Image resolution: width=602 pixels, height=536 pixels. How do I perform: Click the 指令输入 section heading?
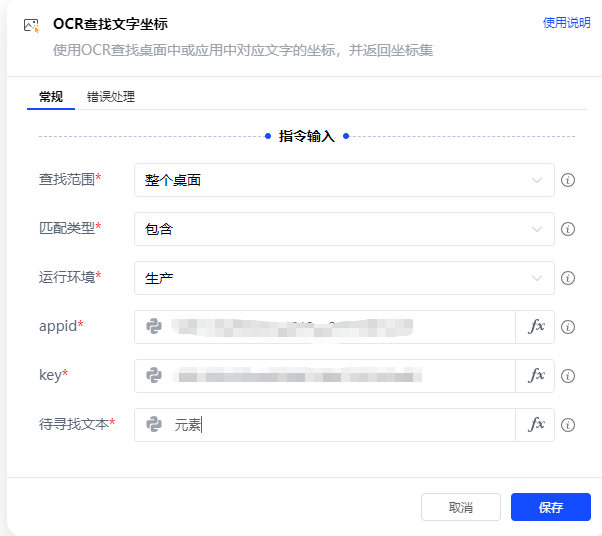click(307, 136)
